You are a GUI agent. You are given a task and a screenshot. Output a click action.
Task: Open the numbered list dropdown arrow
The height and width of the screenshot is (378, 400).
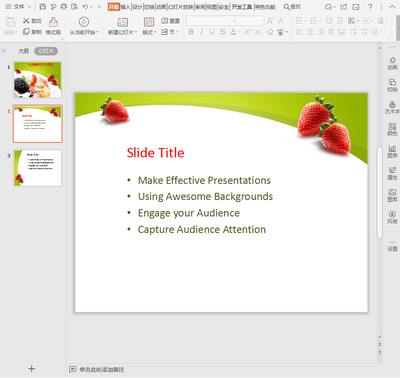[x=320, y=21]
